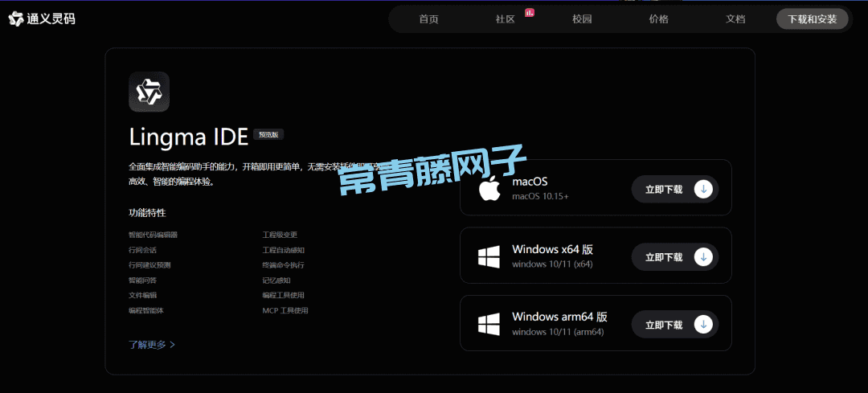Click the 终端命令执行 feature
Viewport: 868px width, 393px height.
point(284,265)
